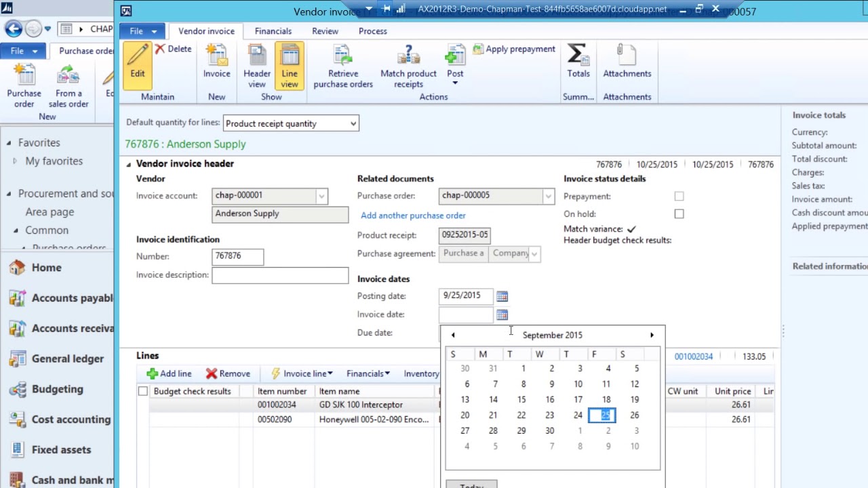This screenshot has width=868, height=488.
Task: Open Invoice date calendar picker
Action: point(502,314)
